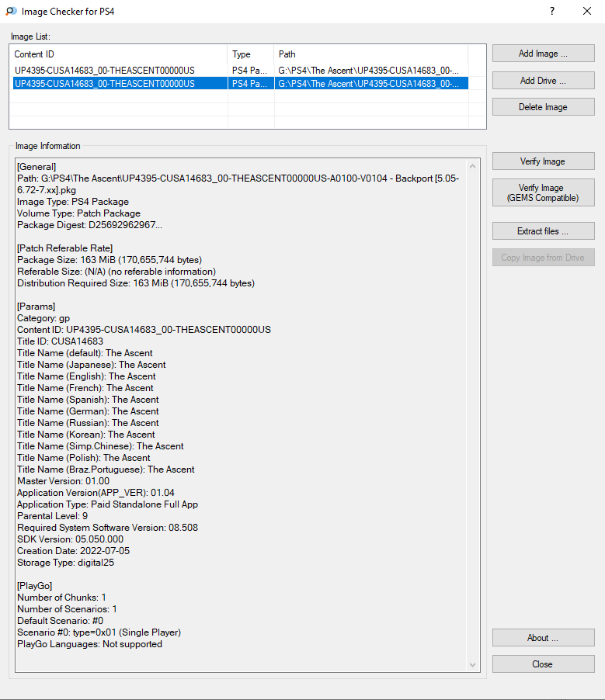Viewport: 605px width, 700px height.
Task: Click the Category: gp line
Action: (43, 318)
